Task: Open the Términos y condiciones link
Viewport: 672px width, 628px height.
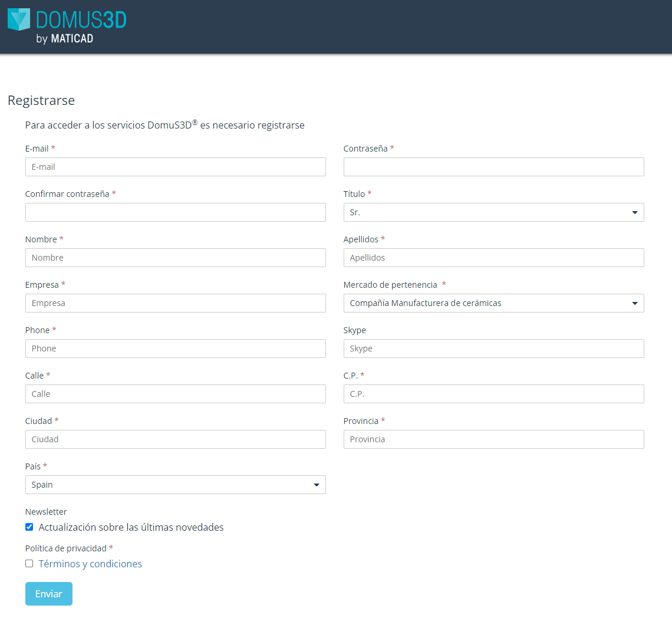Action: pyautogui.click(x=90, y=564)
